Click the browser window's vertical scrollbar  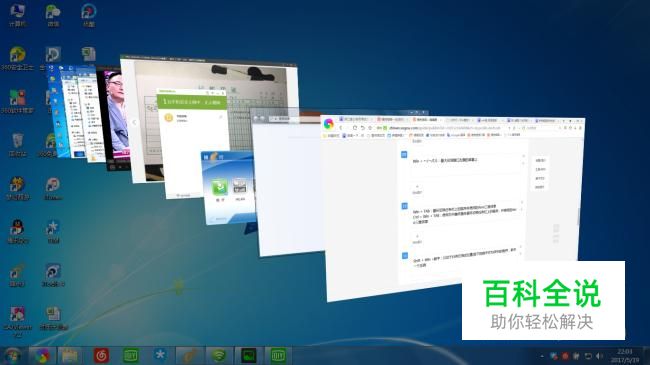[579, 216]
